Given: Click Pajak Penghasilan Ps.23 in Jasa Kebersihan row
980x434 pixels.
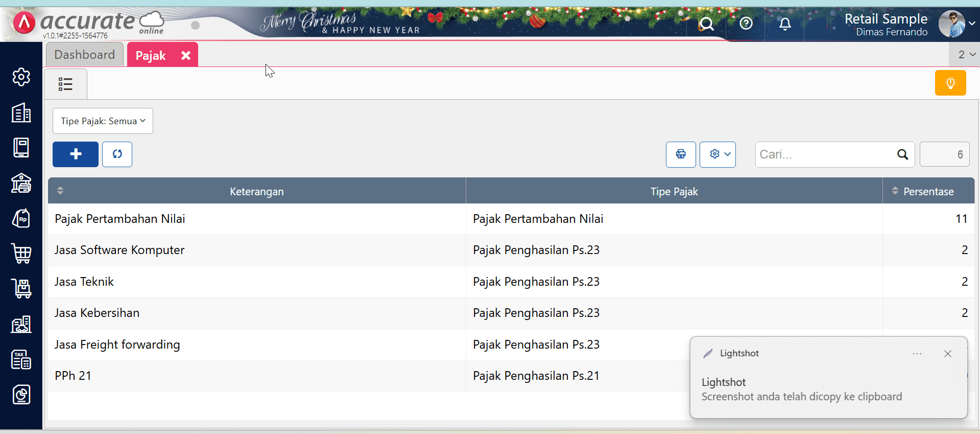Looking at the screenshot, I should tap(536, 313).
